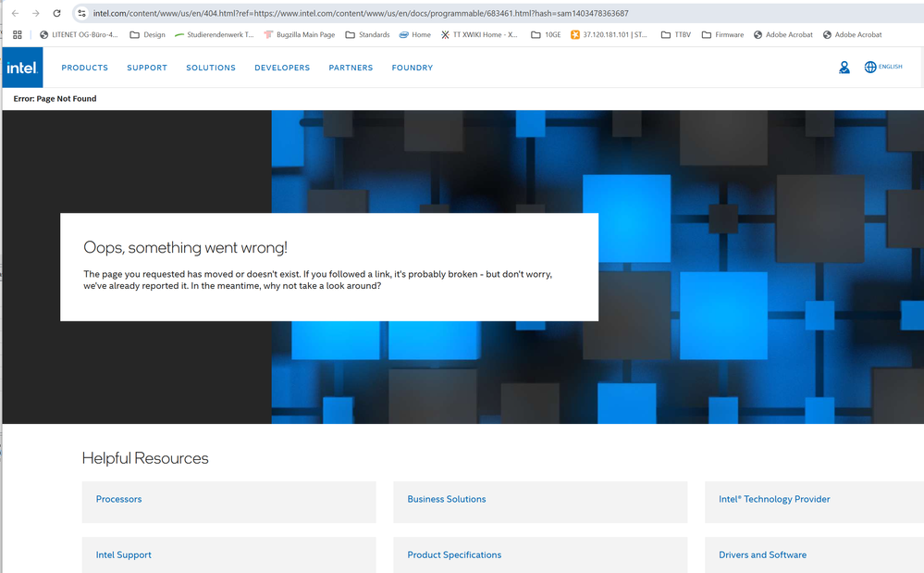924x573 pixels.
Task: Open the SOLUTIONS menu
Action: coord(211,68)
